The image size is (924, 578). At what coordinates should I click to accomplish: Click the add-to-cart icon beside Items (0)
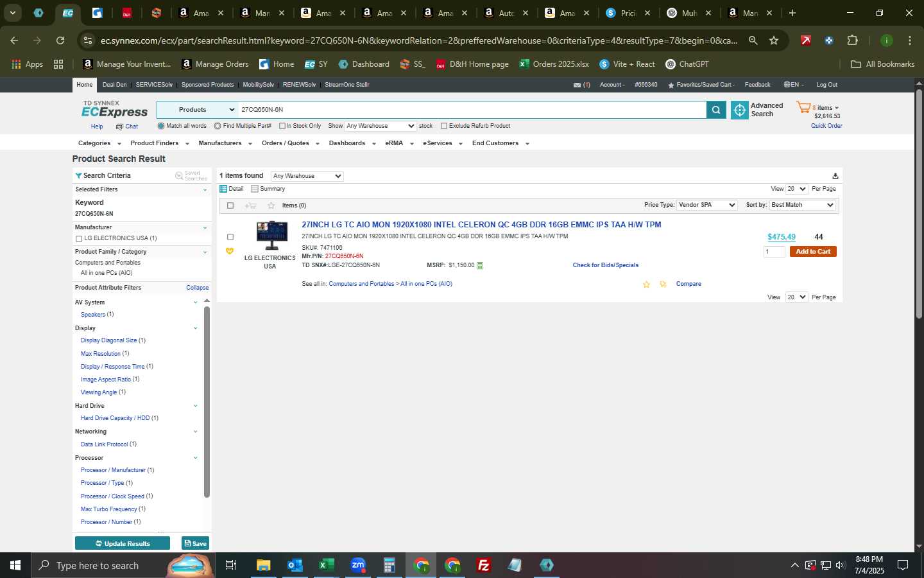click(x=250, y=206)
